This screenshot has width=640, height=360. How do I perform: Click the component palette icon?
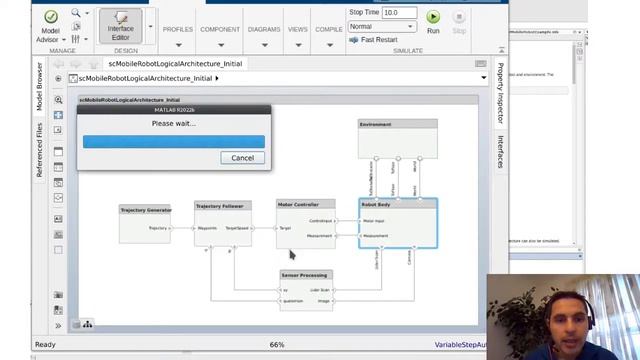click(58, 151)
